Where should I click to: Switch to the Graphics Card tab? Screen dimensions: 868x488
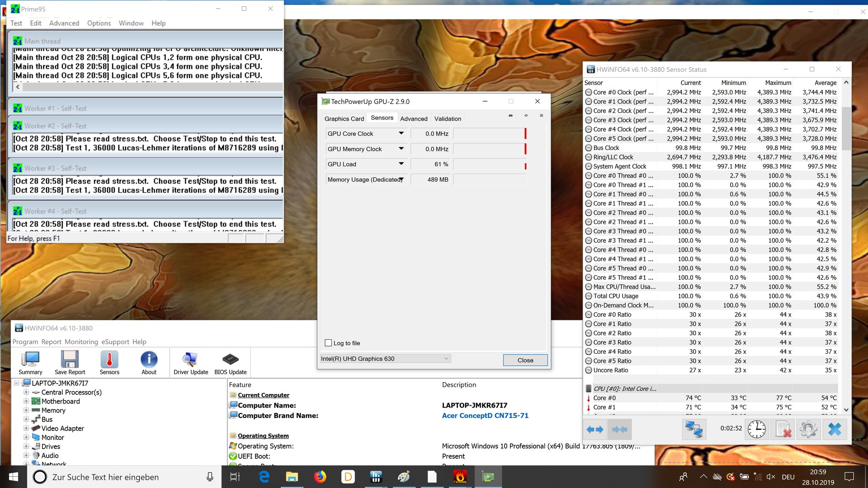pos(344,118)
